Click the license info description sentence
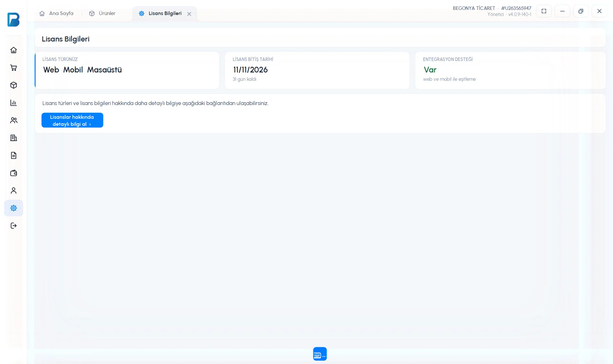The image size is (613, 364). point(155,103)
